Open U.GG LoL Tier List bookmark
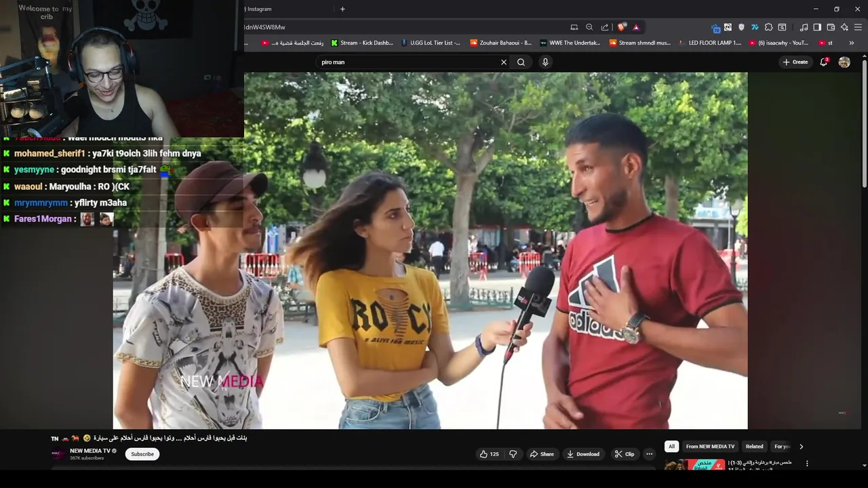Viewport: 868px width, 488px height. tap(431, 43)
